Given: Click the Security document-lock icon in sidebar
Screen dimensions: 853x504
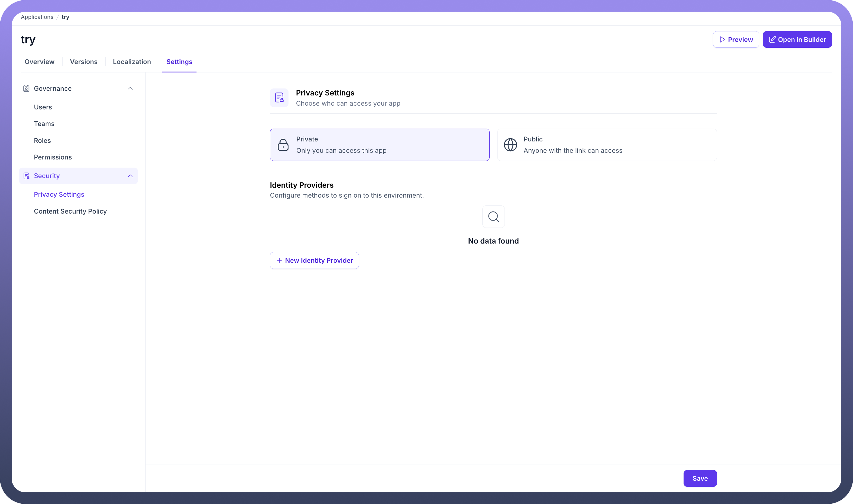Looking at the screenshot, I should coord(26,176).
